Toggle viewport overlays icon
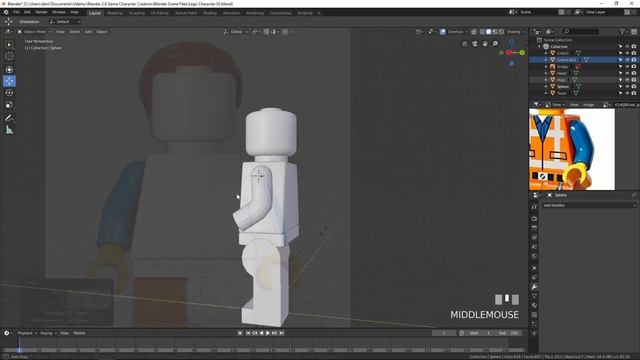 point(443,32)
